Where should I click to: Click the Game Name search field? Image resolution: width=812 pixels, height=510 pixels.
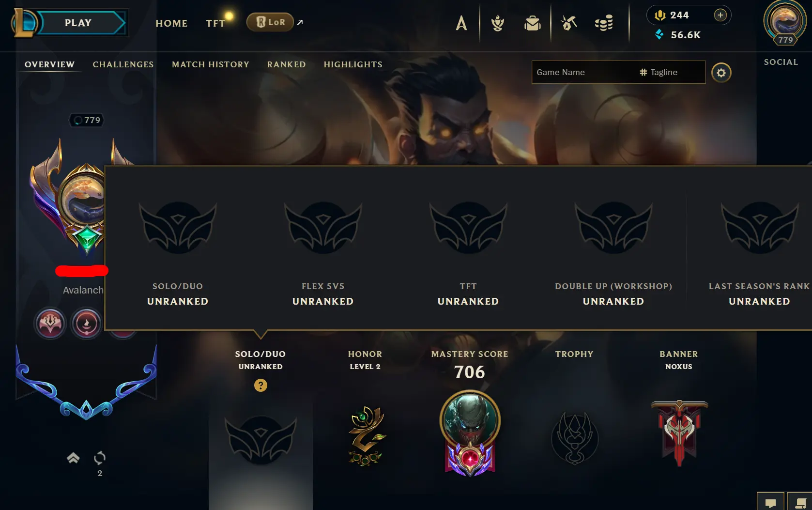(x=583, y=72)
